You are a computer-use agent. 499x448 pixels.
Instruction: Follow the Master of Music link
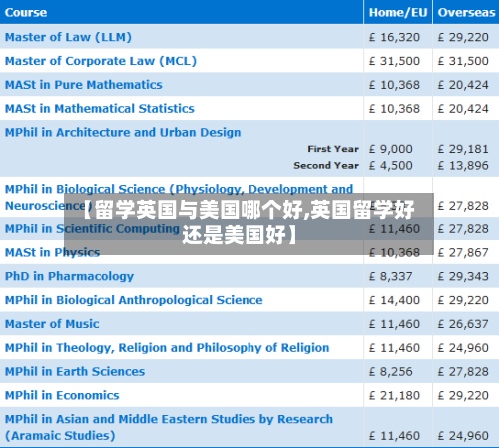click(x=52, y=324)
